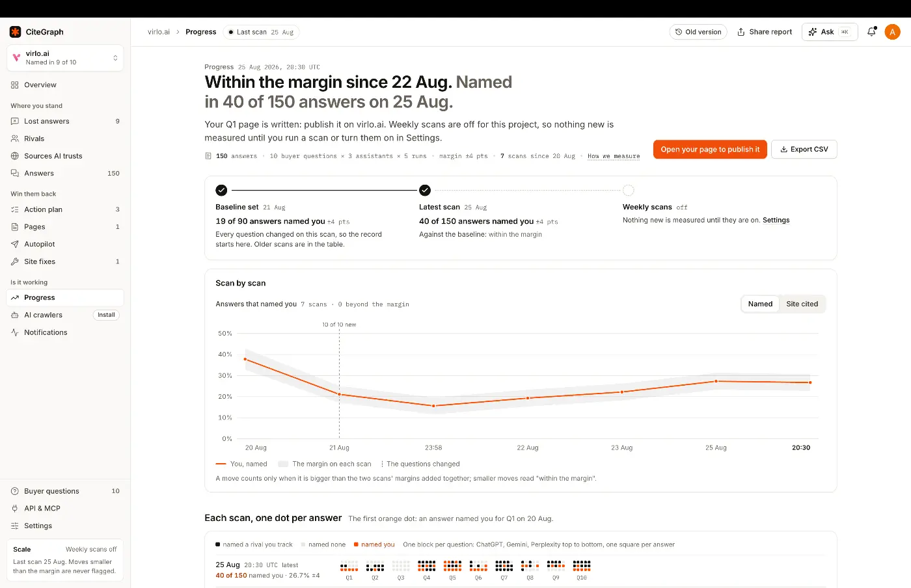Image resolution: width=911 pixels, height=588 pixels.
Task: Click the CiteGraph logo icon
Action: 15,32
